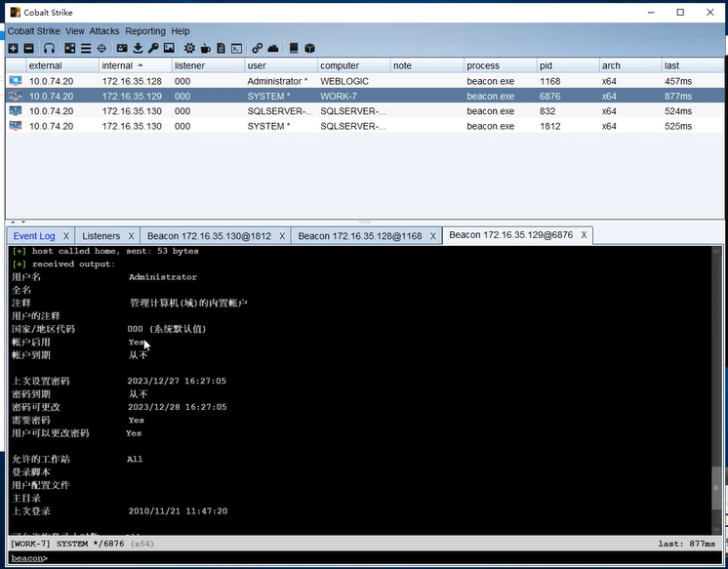Close the Event Log tab
728x569 pixels.
tap(66, 236)
